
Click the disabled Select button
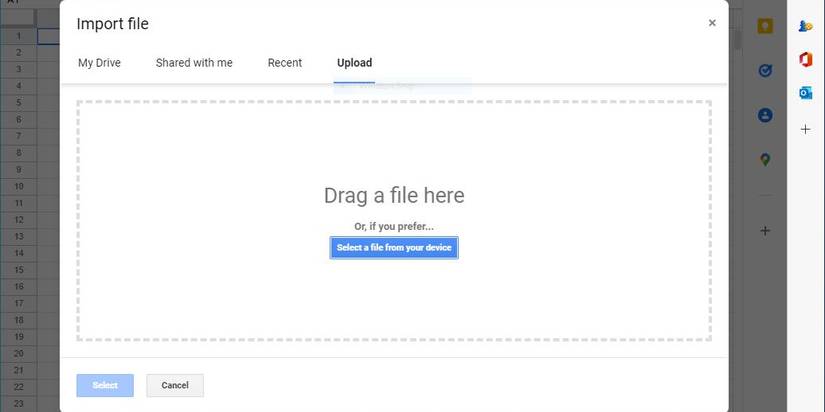pos(105,386)
